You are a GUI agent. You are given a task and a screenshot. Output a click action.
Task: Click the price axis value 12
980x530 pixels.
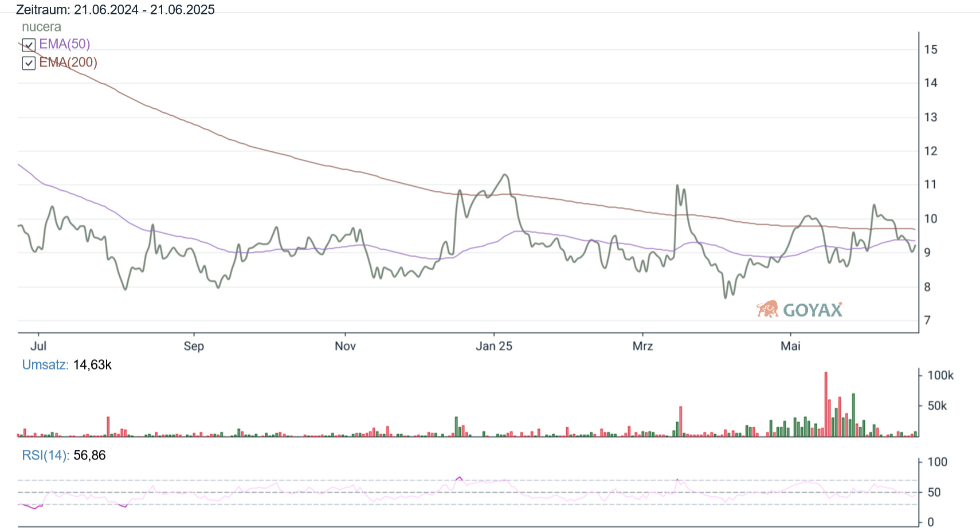click(x=931, y=151)
